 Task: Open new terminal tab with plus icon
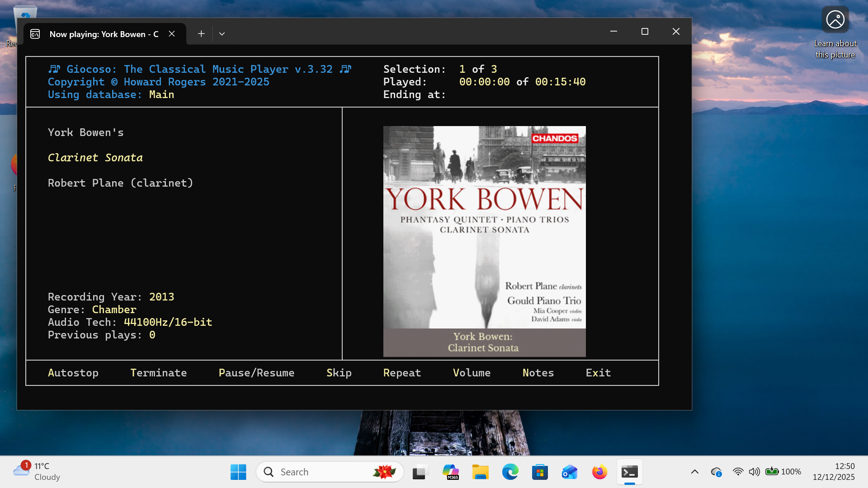tap(201, 34)
